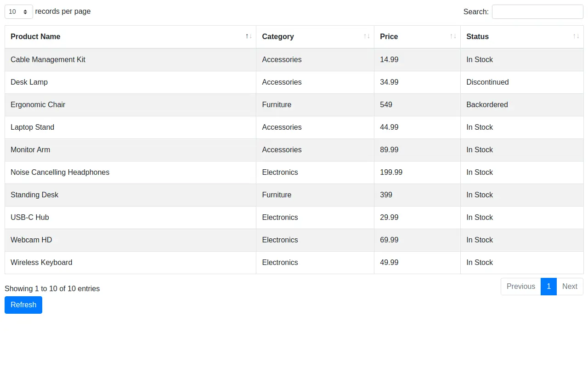588x368 pixels.
Task: Click the Desk Lamp product cell
Action: [x=130, y=82]
